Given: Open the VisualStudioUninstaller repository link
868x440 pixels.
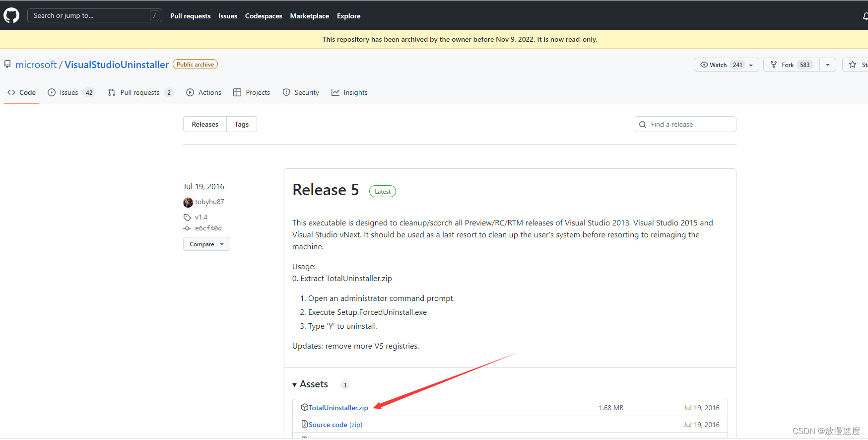Looking at the screenshot, I should (117, 65).
